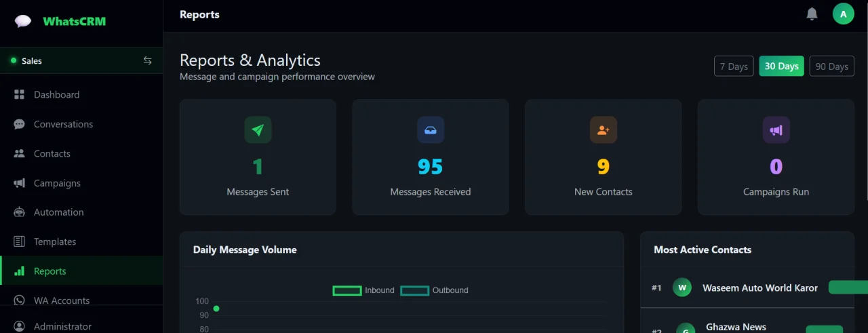Click the G avatar of Ghazwa News
Image resolution: width=868 pixels, height=333 pixels.
(686, 328)
